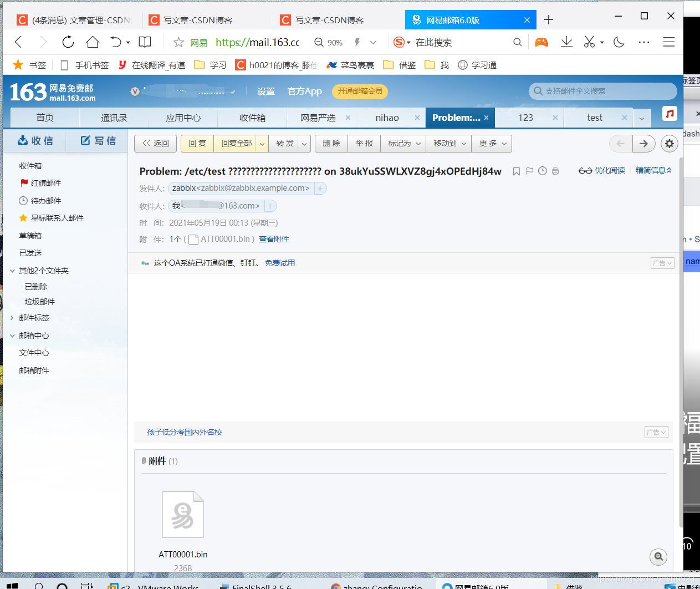Close the 123 mail tab

pyautogui.click(x=555, y=118)
